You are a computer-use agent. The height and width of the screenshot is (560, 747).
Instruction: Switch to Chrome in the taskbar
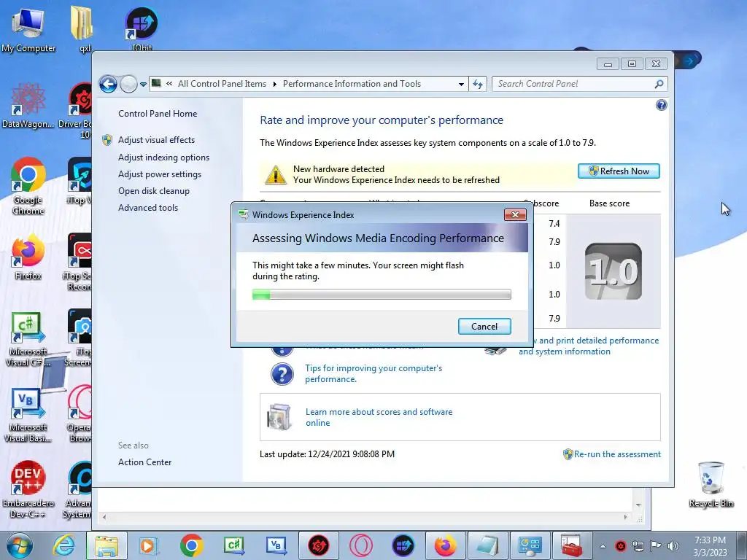tap(192, 545)
